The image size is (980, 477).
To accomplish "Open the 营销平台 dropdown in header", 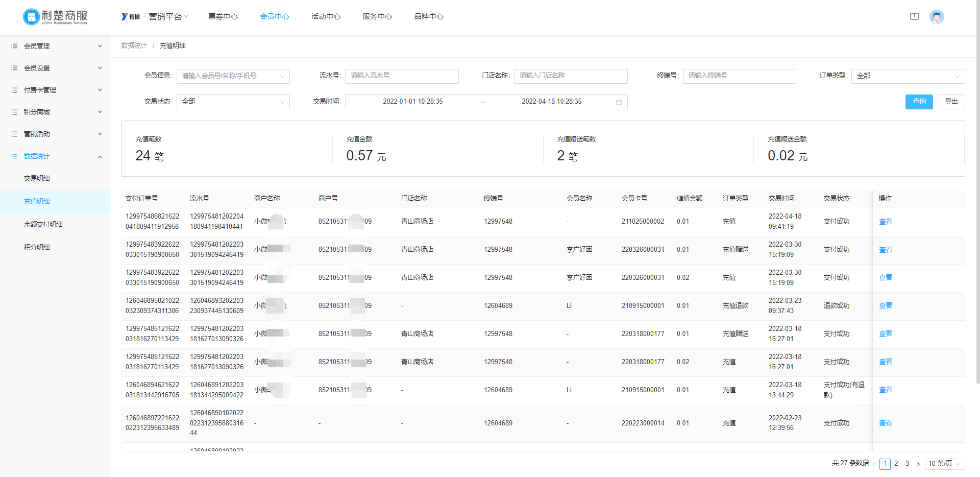I will [x=168, y=16].
